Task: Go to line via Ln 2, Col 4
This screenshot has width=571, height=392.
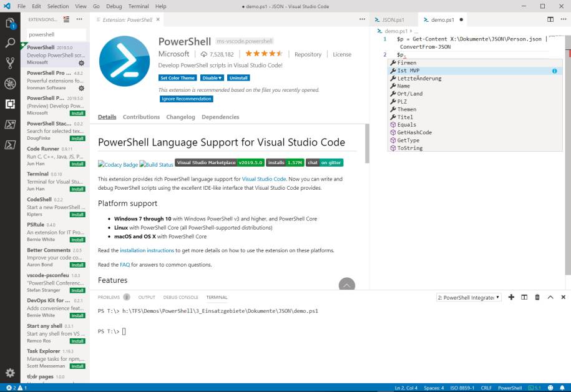Action: click(406, 388)
